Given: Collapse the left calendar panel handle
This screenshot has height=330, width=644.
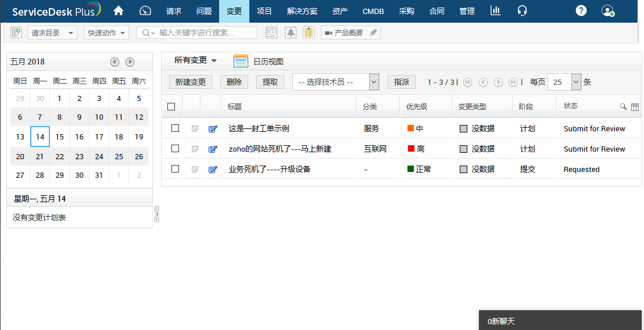Looking at the screenshot, I should (156, 214).
